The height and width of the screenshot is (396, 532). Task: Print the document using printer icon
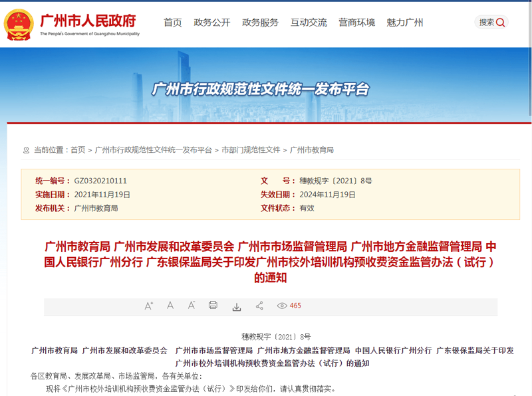[213, 305]
